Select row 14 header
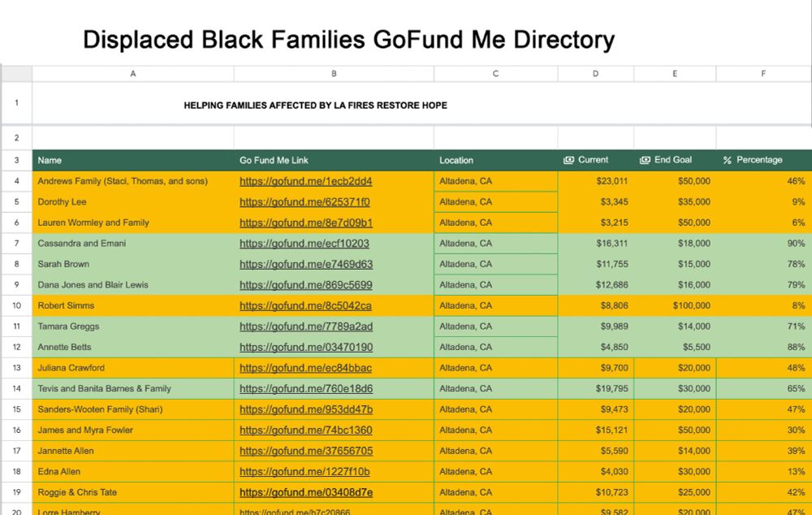The height and width of the screenshot is (515, 812). (16, 388)
